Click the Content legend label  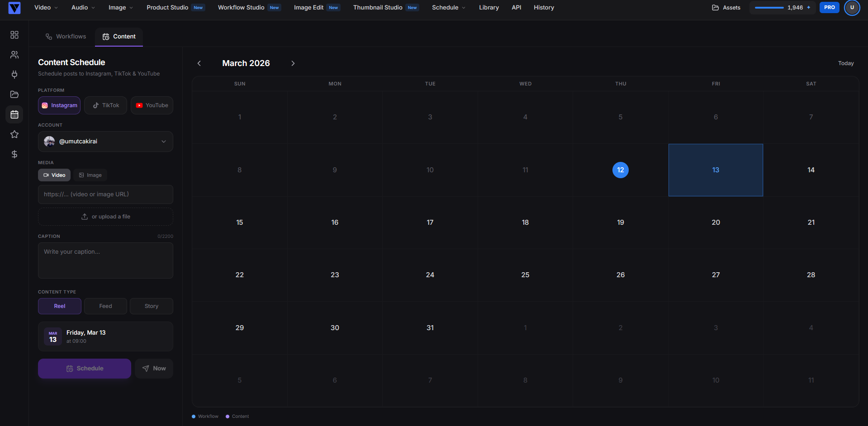coord(240,417)
